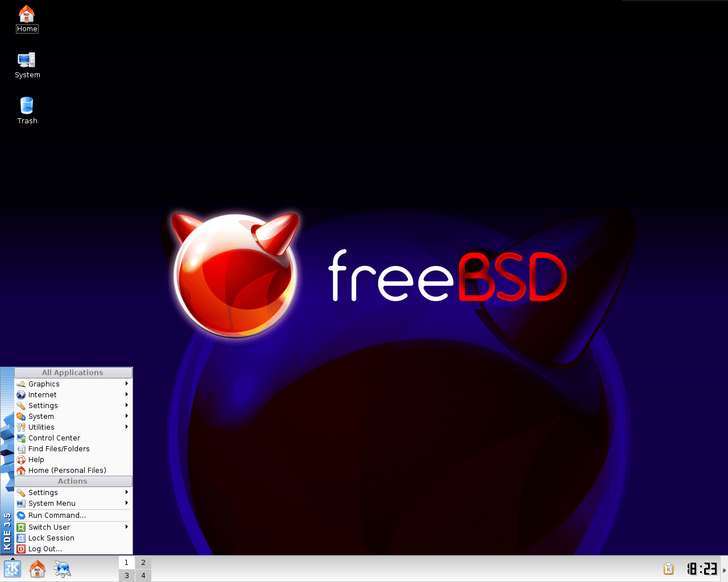Click the K menu launcher icon
The image size is (728, 582).
12,568
